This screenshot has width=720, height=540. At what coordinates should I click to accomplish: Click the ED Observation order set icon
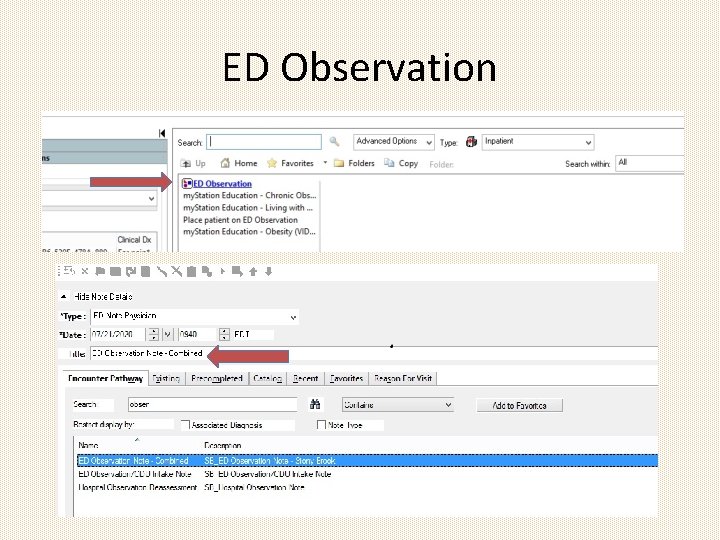[187, 184]
